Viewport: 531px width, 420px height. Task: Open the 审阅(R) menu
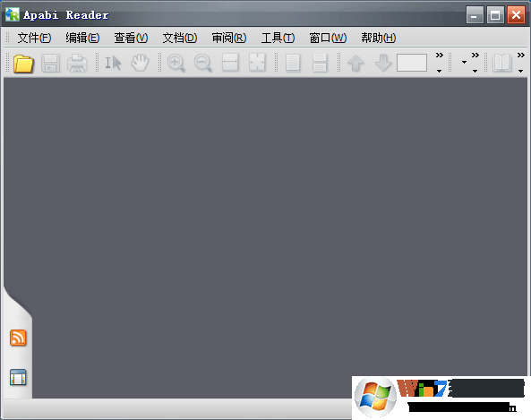[x=229, y=38]
